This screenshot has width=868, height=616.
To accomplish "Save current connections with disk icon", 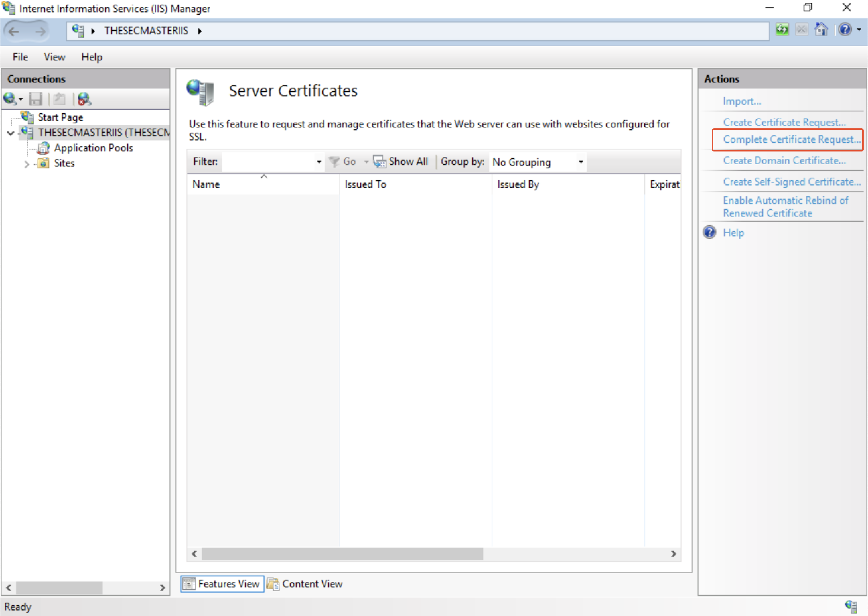I will tap(35, 99).
